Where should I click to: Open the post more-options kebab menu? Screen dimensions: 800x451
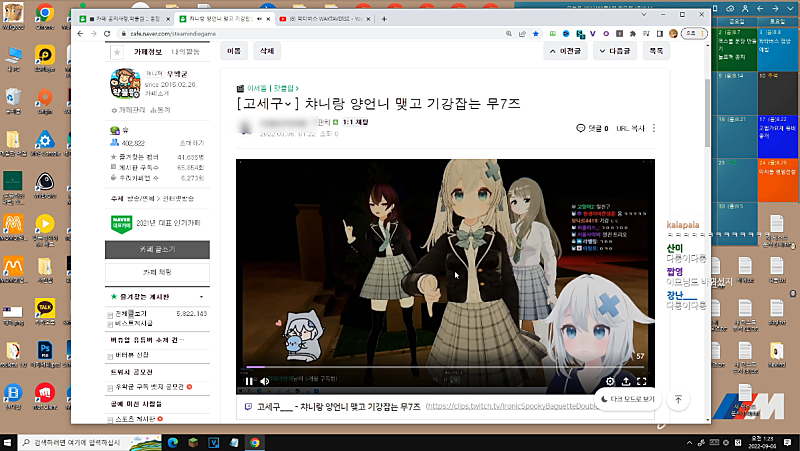[x=654, y=129]
